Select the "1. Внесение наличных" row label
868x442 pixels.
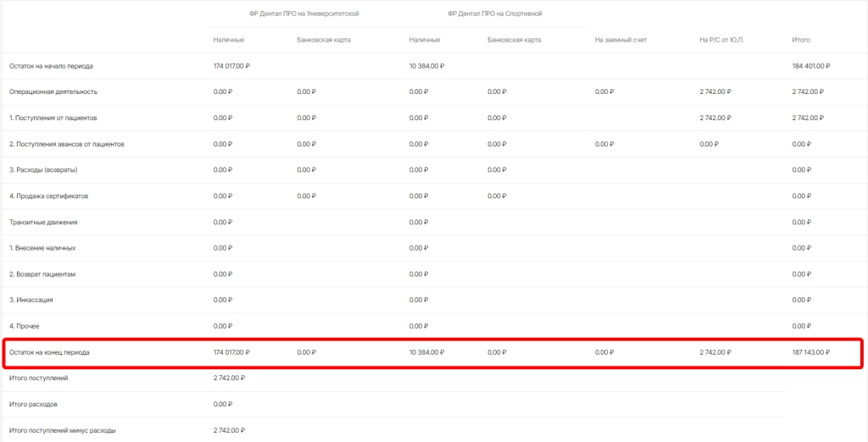coord(42,248)
